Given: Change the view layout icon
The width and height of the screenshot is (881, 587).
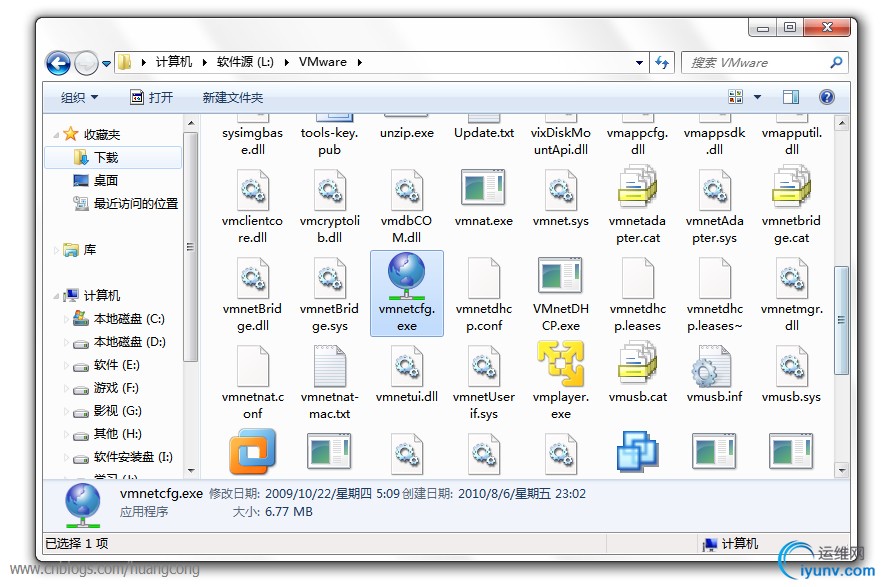Looking at the screenshot, I should [x=735, y=97].
